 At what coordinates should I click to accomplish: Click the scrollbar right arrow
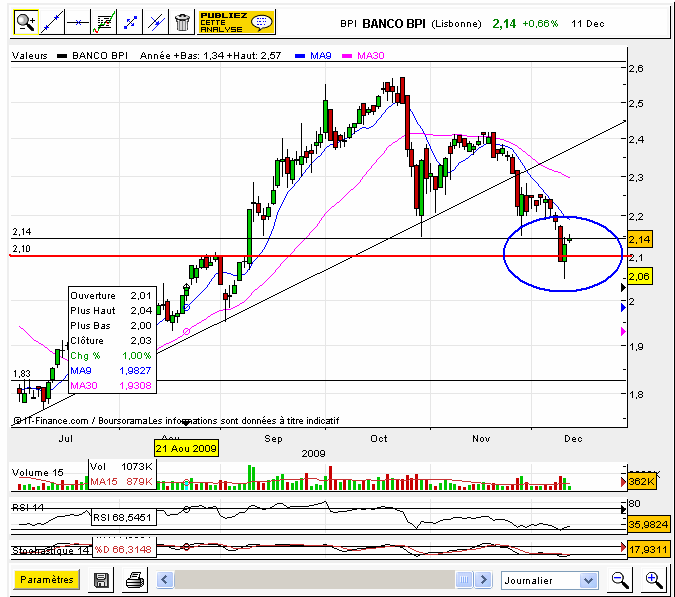[x=483, y=580]
